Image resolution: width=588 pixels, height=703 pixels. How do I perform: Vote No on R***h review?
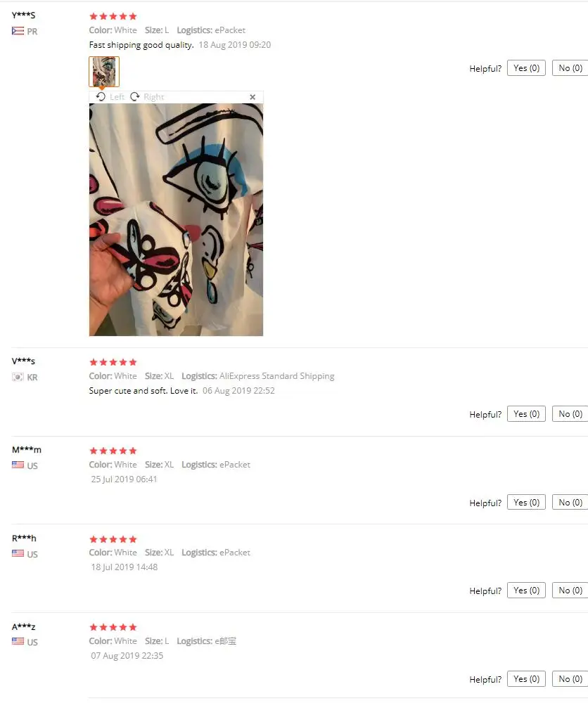click(x=570, y=591)
